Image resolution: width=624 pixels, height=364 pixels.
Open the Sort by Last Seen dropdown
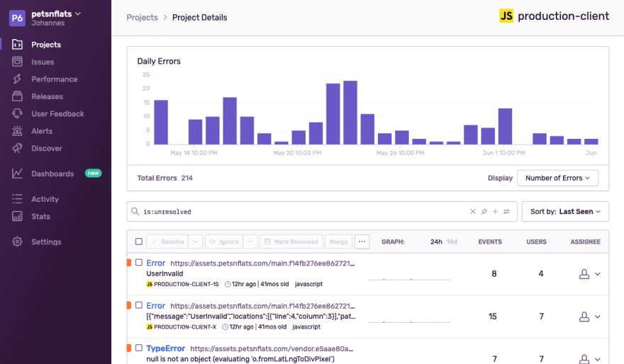(x=565, y=212)
